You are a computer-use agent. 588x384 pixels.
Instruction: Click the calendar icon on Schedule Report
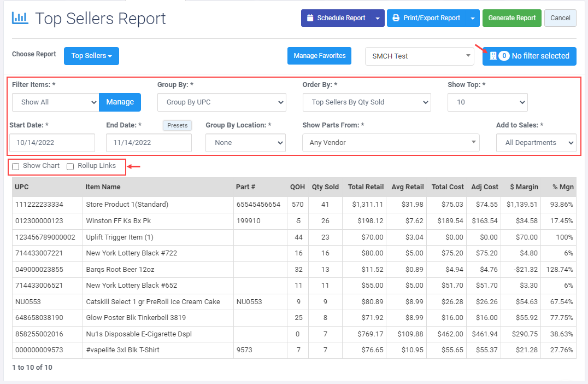310,18
